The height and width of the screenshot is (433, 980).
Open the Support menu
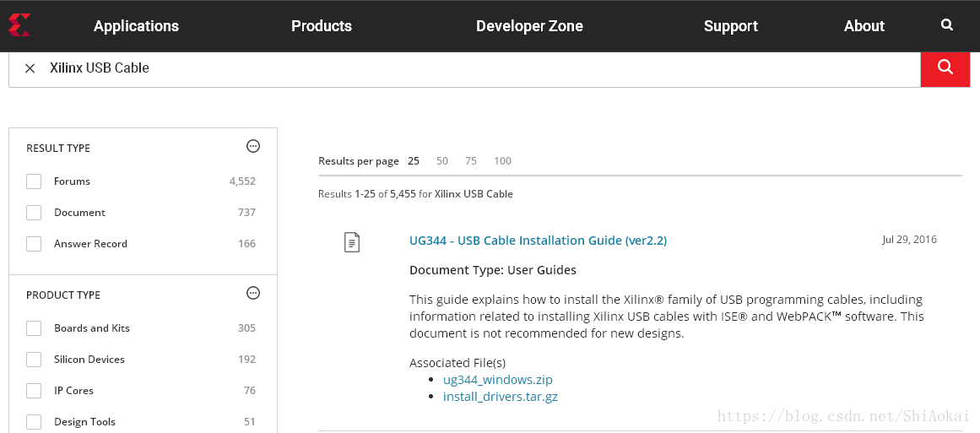click(x=731, y=25)
